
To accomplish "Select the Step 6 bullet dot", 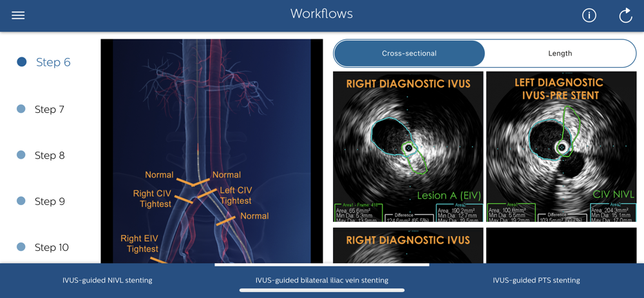I will [x=22, y=62].
